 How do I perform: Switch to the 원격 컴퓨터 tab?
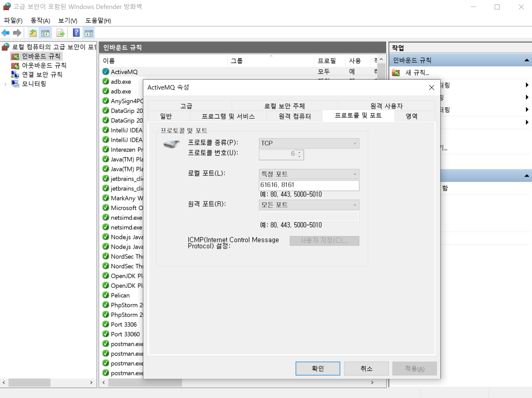click(x=295, y=116)
